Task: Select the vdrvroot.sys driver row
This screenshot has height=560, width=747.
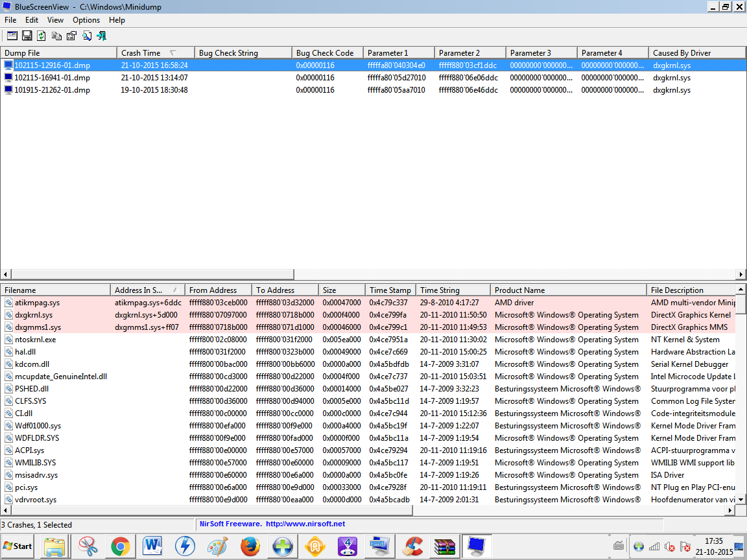Action: [368, 500]
